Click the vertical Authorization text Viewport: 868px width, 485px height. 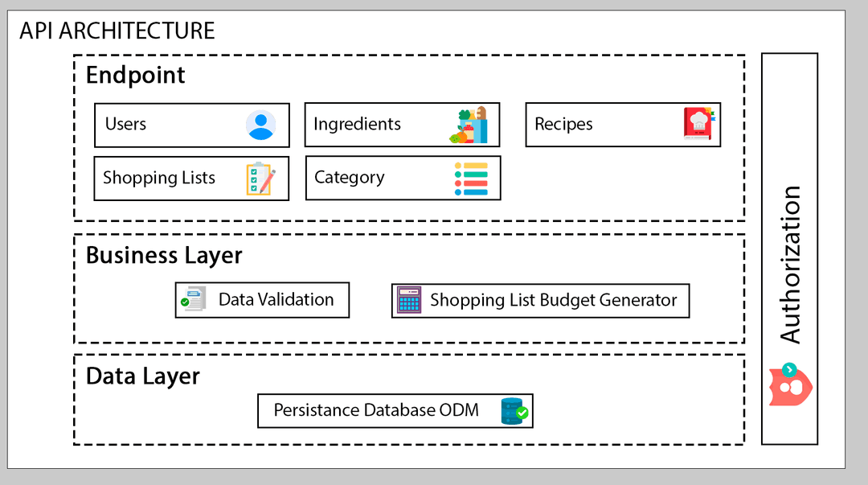tap(790, 265)
